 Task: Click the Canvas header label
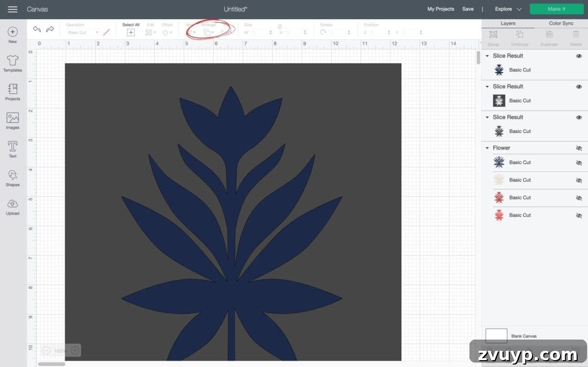coord(37,9)
